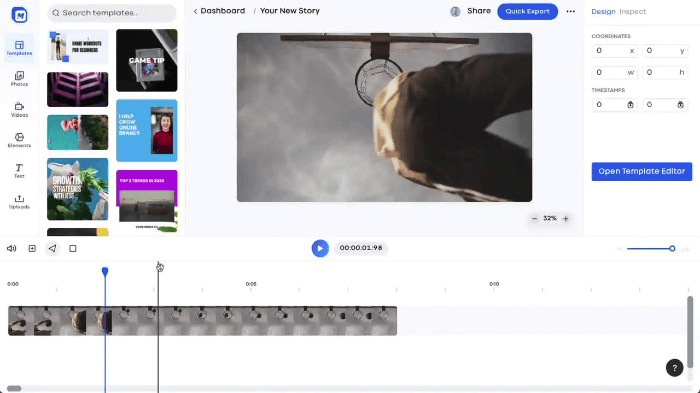Click Open Template Editor button
The height and width of the screenshot is (393, 700).
coord(642,171)
